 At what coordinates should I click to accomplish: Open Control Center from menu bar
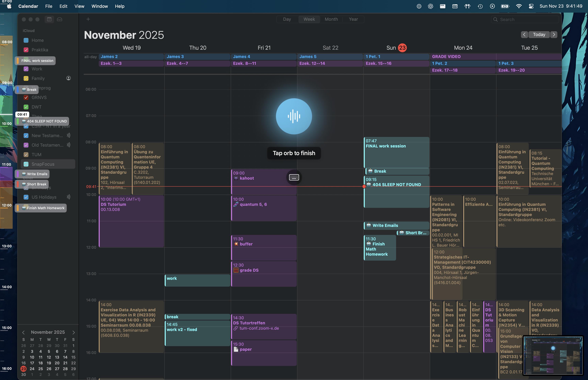pos(531,6)
